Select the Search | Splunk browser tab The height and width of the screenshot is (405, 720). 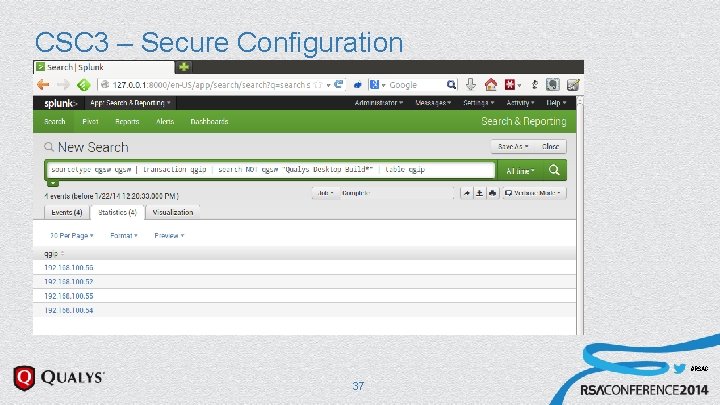point(104,67)
